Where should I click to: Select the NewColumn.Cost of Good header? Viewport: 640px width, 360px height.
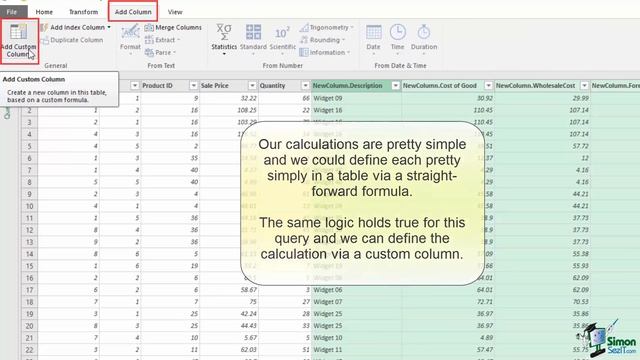(448, 85)
